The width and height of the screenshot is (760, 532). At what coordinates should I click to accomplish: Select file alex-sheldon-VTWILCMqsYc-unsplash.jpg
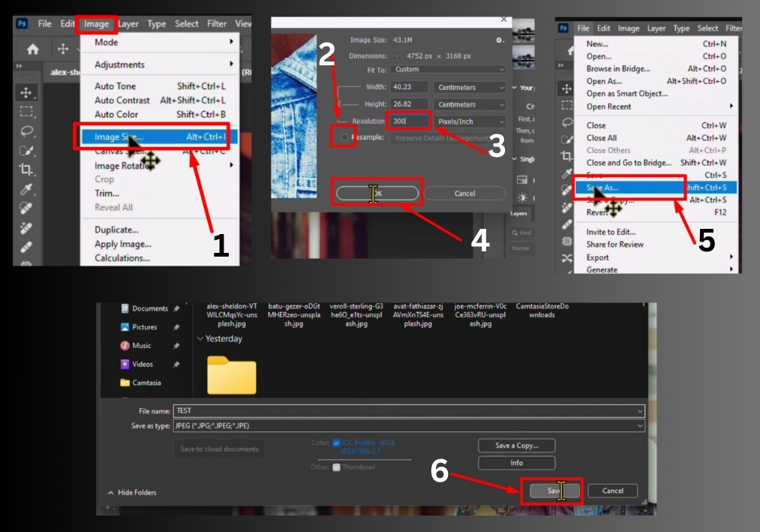(x=232, y=314)
